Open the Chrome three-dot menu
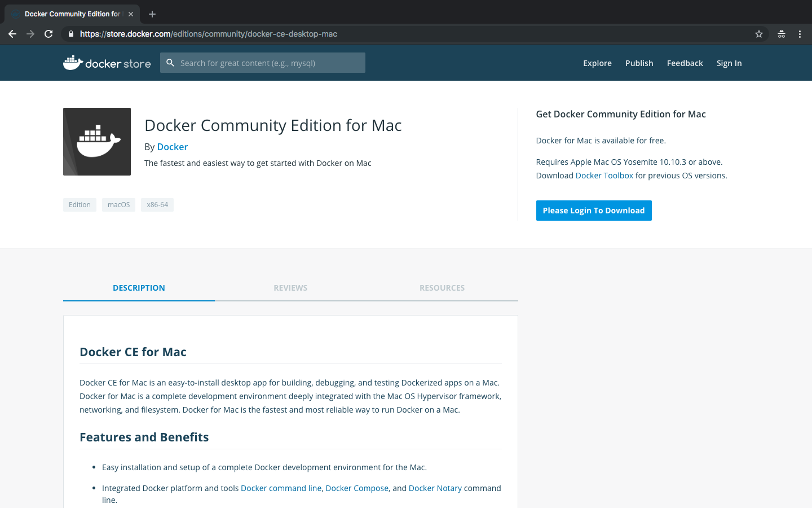The width and height of the screenshot is (812, 508). pyautogui.click(x=800, y=34)
